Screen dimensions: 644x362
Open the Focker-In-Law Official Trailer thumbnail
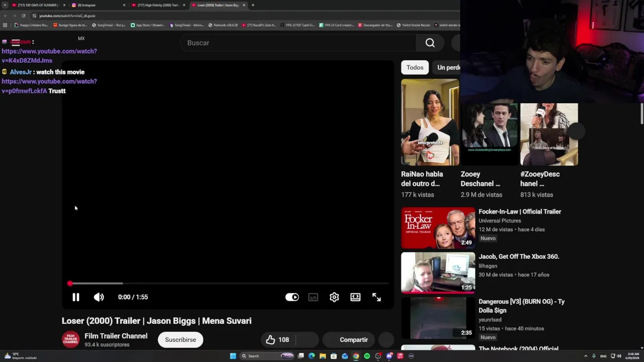(438, 228)
